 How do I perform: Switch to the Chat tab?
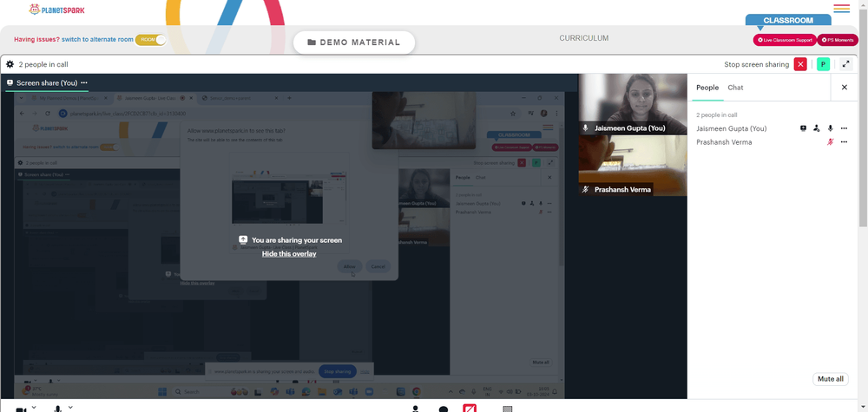click(x=735, y=88)
